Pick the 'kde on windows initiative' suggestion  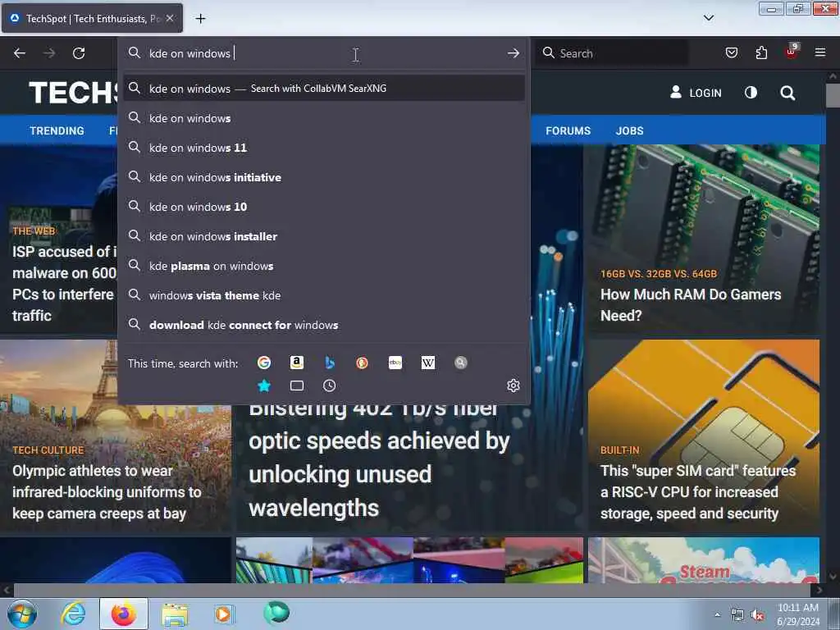click(324, 177)
